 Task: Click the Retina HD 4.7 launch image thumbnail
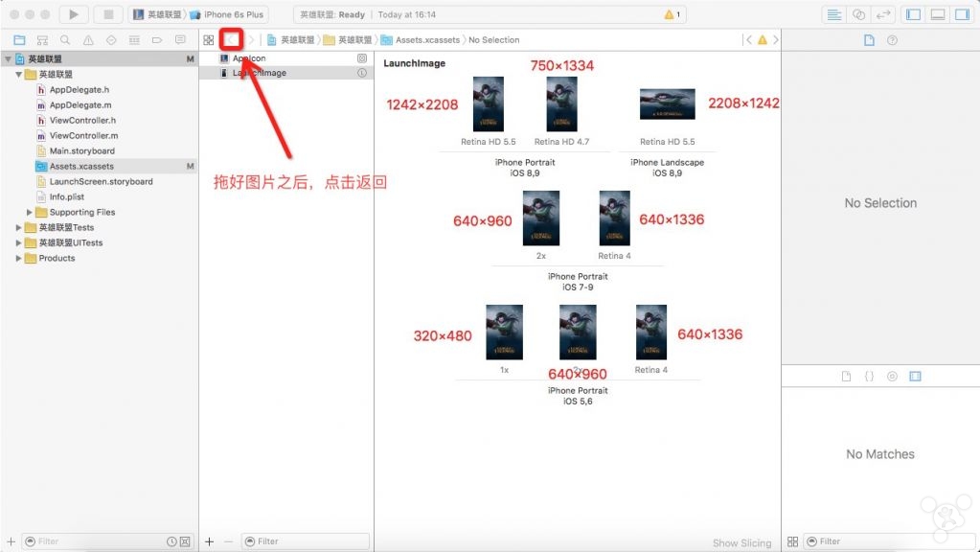561,104
